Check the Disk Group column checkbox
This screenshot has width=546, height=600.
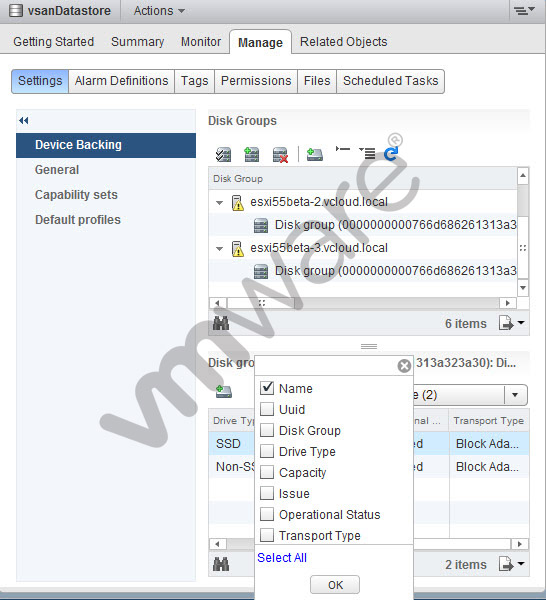267,430
